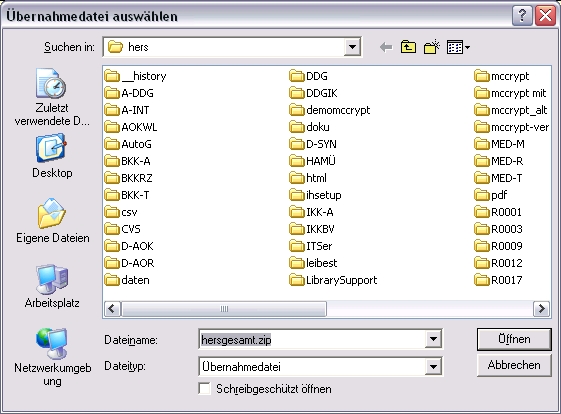Open Zuletzt verwendete Dokumente in sidebar
This screenshot has height=414, width=561.
(x=52, y=97)
